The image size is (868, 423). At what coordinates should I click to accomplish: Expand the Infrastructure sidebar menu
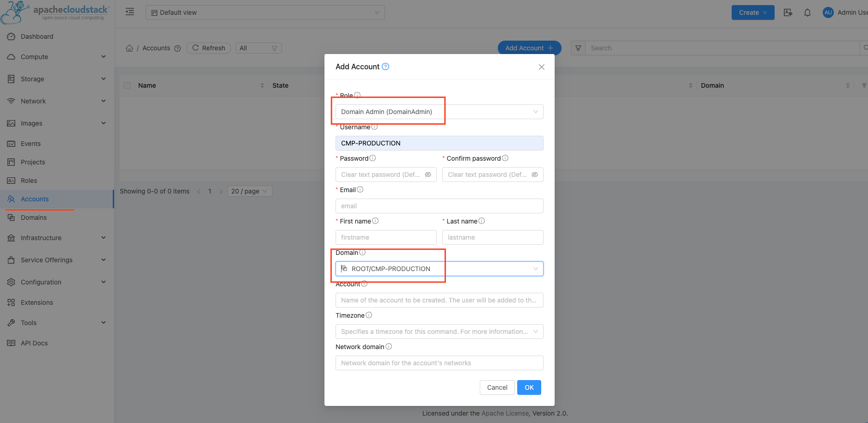coord(57,238)
